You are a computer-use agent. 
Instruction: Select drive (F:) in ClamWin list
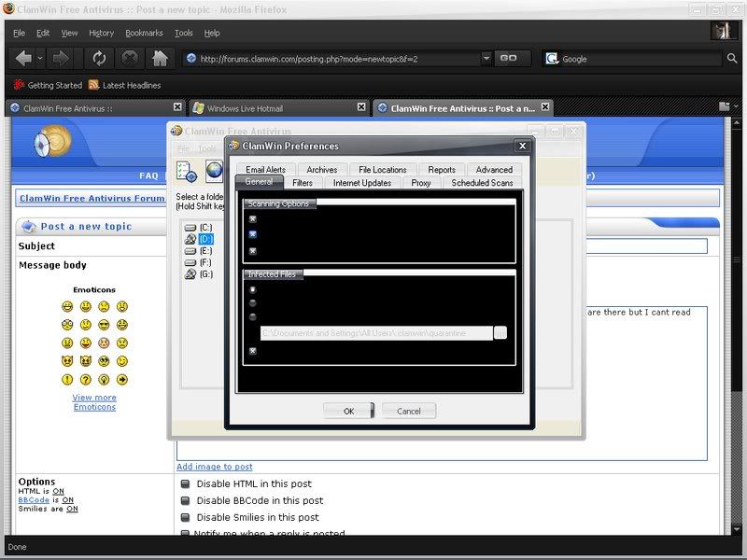click(199, 263)
